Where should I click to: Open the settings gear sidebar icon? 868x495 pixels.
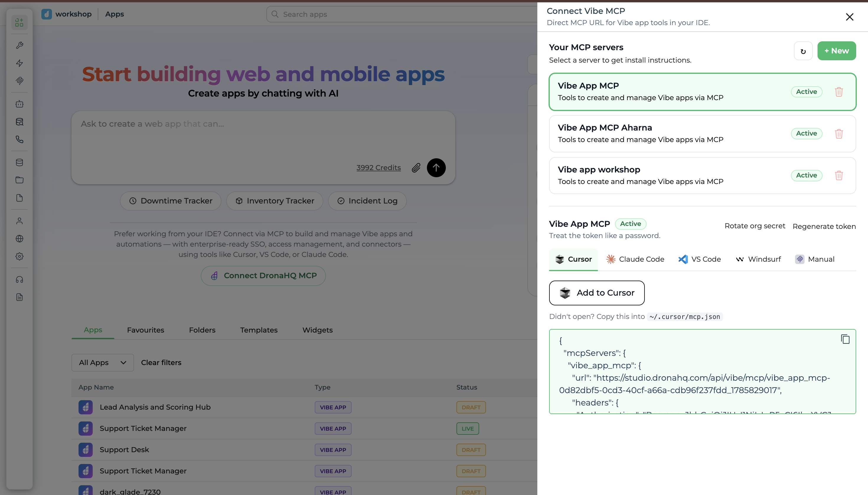(19, 256)
